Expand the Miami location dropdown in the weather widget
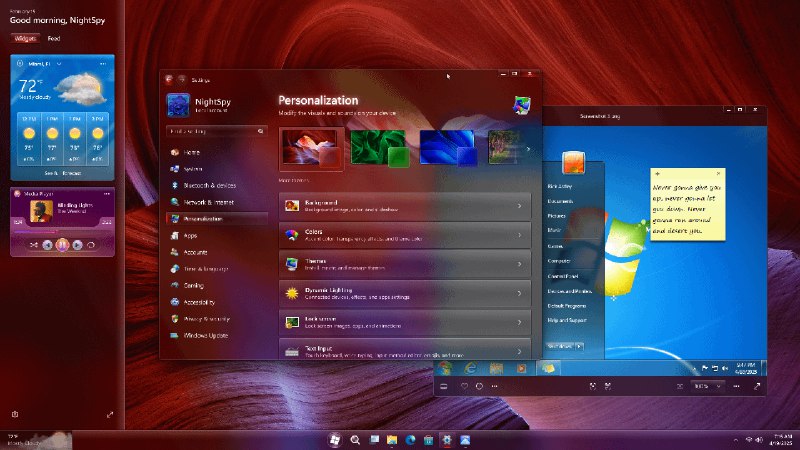The width and height of the screenshot is (800, 450). 59,64
